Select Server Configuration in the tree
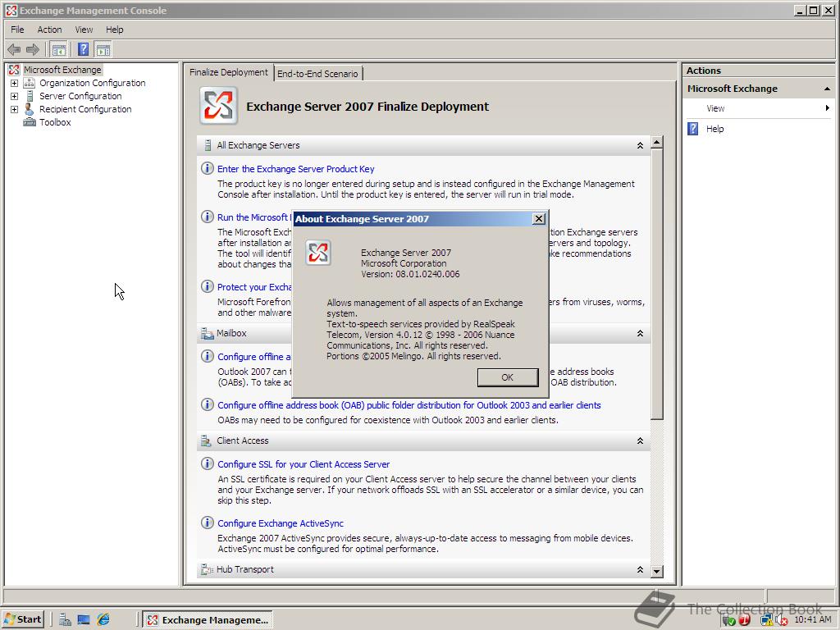 coord(80,96)
